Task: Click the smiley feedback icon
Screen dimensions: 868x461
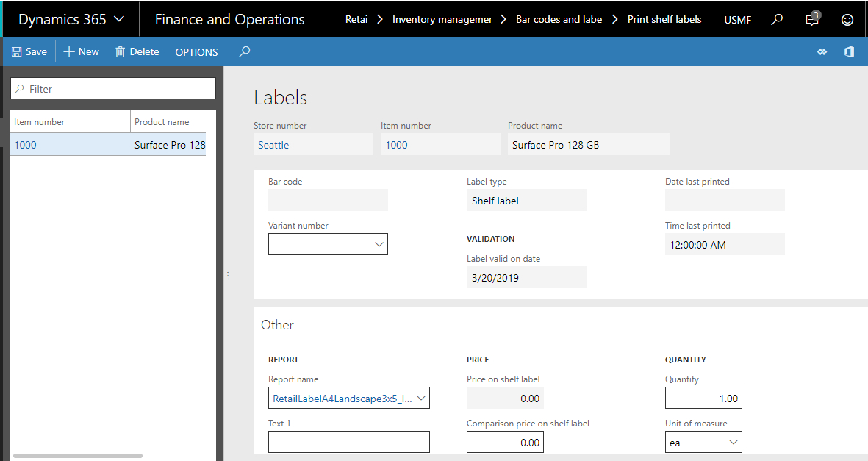Action: pos(847,20)
